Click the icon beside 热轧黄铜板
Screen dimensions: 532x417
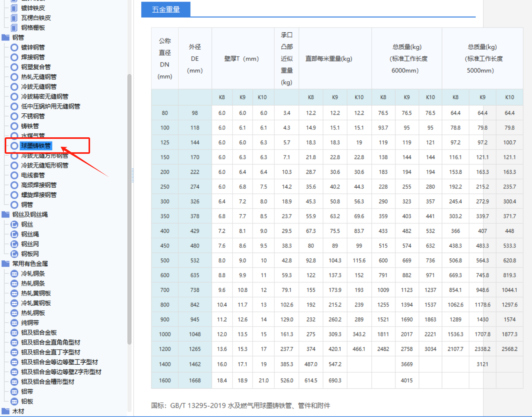click(15, 293)
